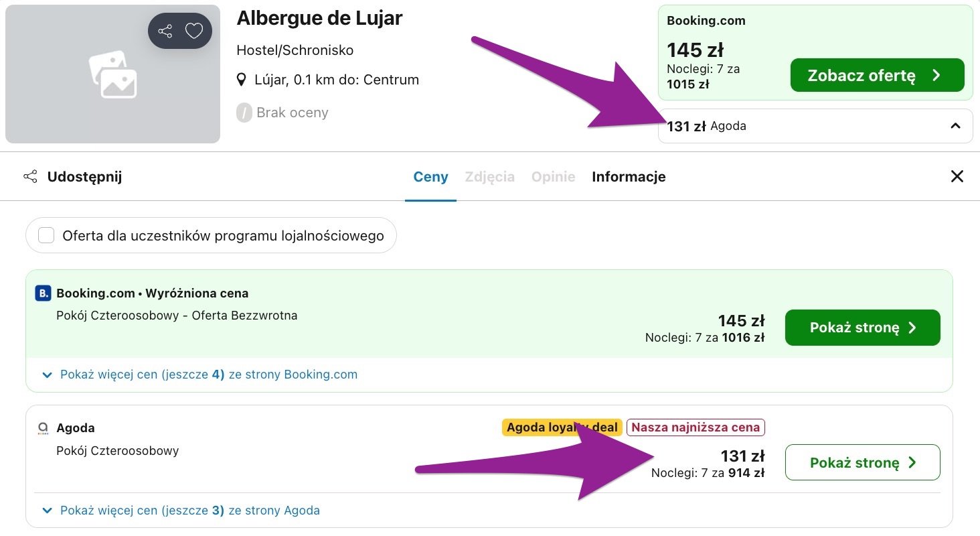Viewport: 980px width, 536px height.
Task: Enable loyalty program offer checkbox
Action: (46, 235)
